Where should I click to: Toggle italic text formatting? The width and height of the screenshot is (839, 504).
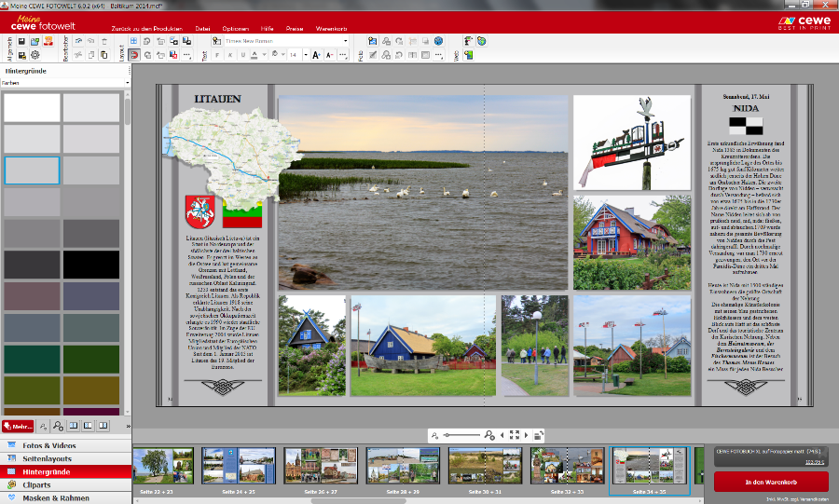[x=230, y=56]
